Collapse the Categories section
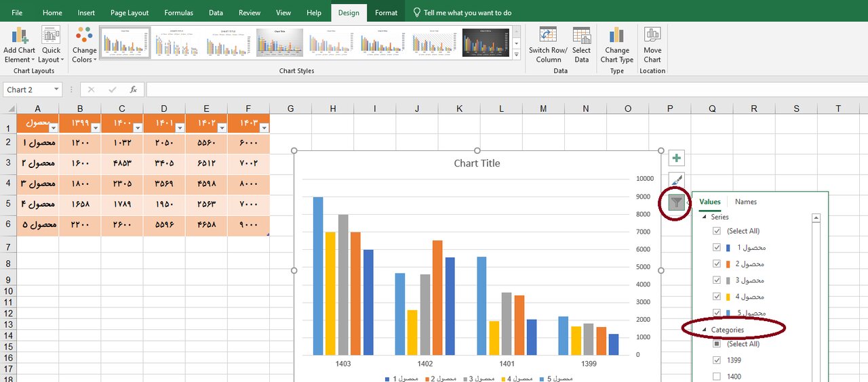Screen dimensions: 868x382 click(x=704, y=330)
